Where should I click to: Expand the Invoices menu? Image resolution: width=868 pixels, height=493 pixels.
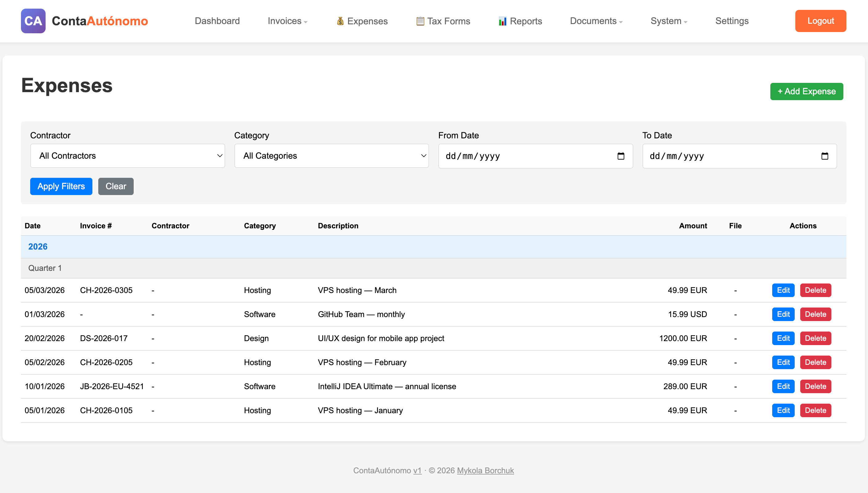pyautogui.click(x=287, y=21)
